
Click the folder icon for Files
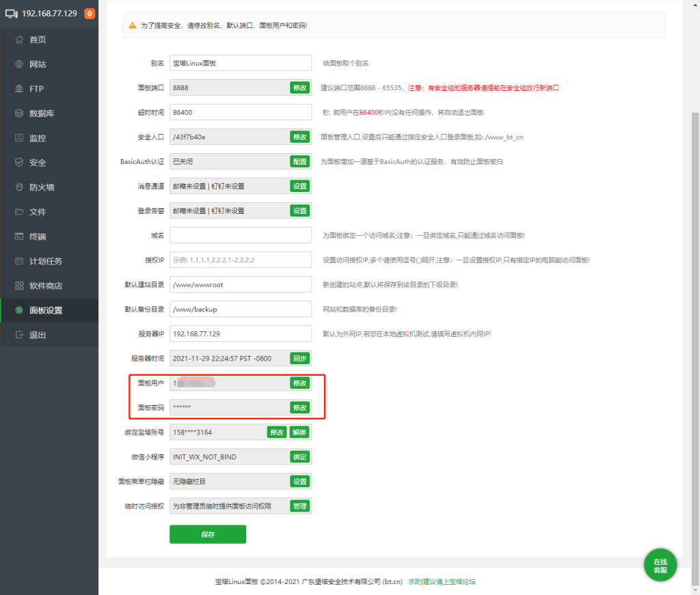click(x=20, y=212)
